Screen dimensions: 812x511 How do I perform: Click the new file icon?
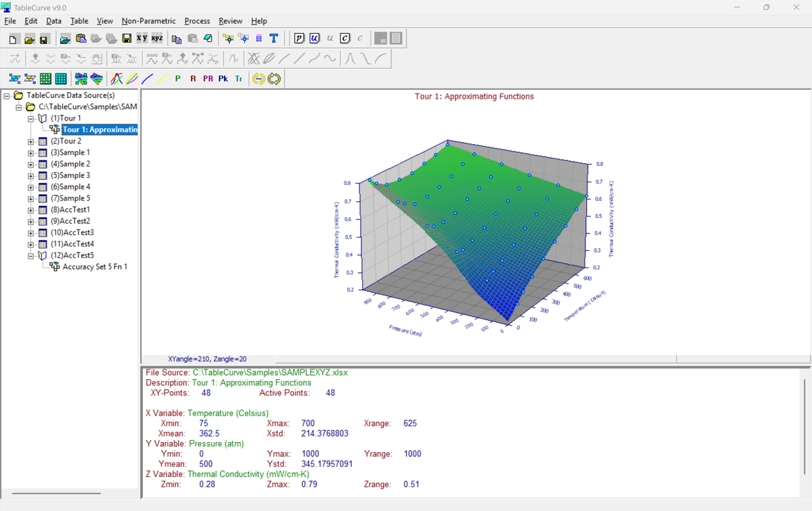(x=14, y=39)
